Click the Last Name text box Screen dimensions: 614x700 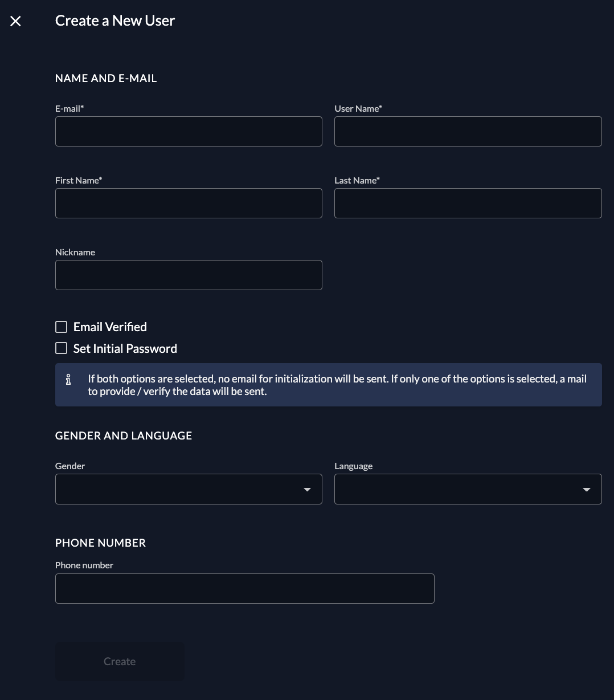[468, 204]
